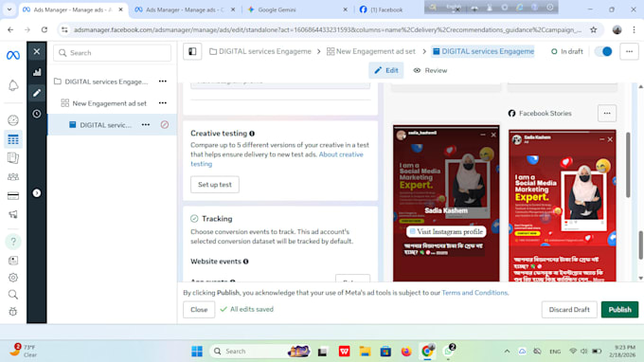Open the settings gear in sidebar
This screenshot has width=644, height=362.
click(13, 278)
